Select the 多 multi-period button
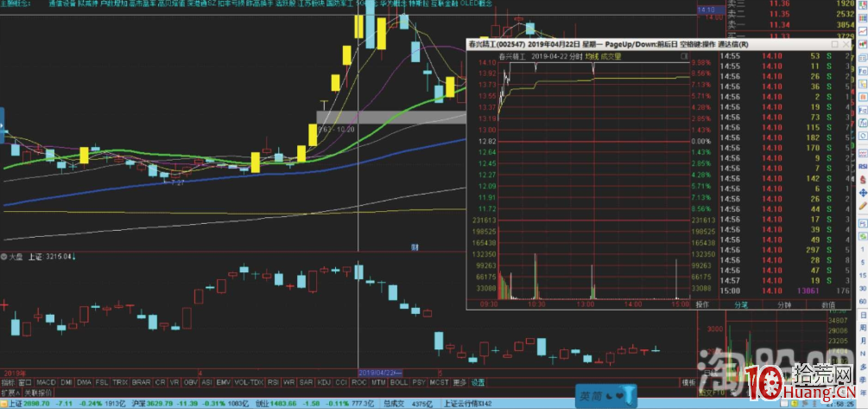 tap(863, 366)
